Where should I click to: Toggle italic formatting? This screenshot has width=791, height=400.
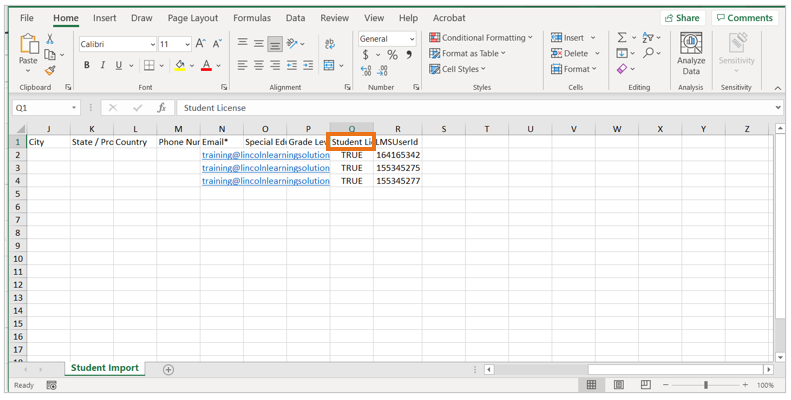[103, 65]
